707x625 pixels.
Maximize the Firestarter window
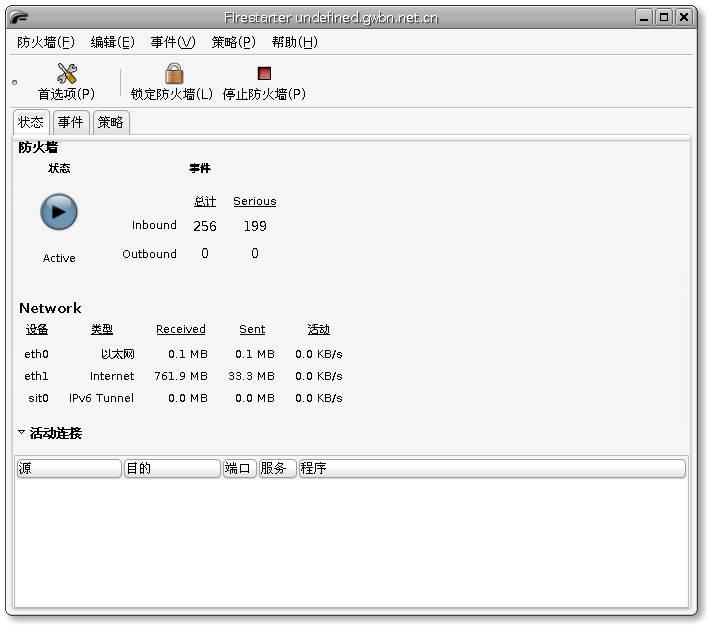664,17
